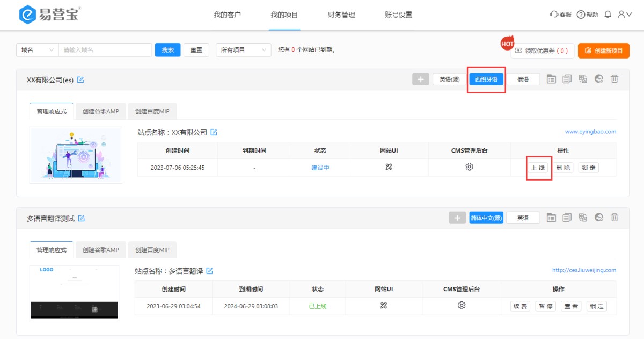
Task: Click the copy pages icon in 多语言翻译测试 header
Action: [567, 218]
